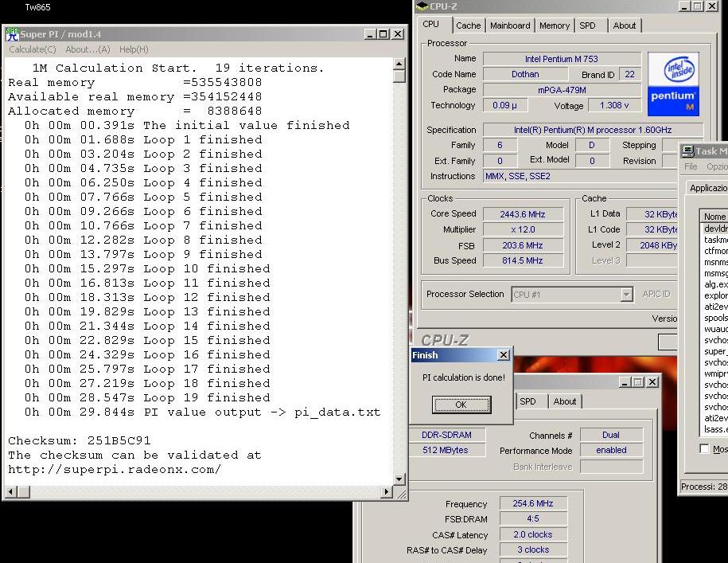Select the taskmgr process row
The image size is (728, 563).
click(x=715, y=240)
